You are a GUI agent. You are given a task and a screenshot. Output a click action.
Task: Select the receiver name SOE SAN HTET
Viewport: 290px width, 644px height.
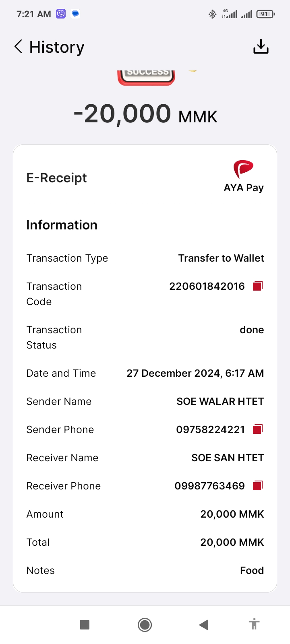[x=228, y=458]
